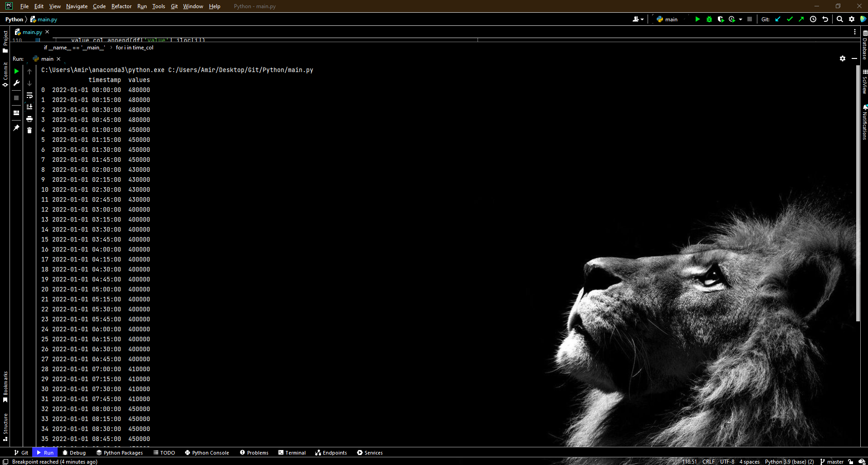The width and height of the screenshot is (868, 465).
Task: Jump down the stack trace using down arrow
Action: pos(29,83)
